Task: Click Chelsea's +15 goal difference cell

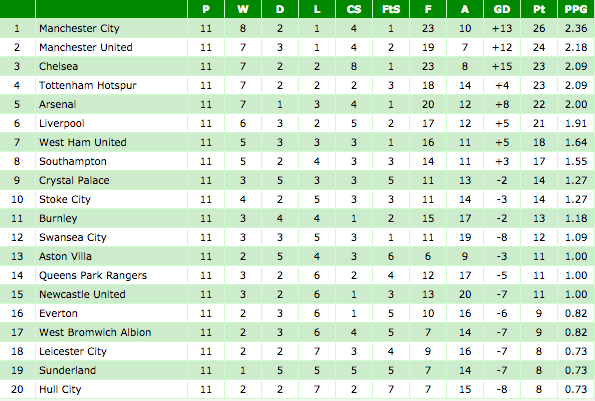Action: [502, 66]
